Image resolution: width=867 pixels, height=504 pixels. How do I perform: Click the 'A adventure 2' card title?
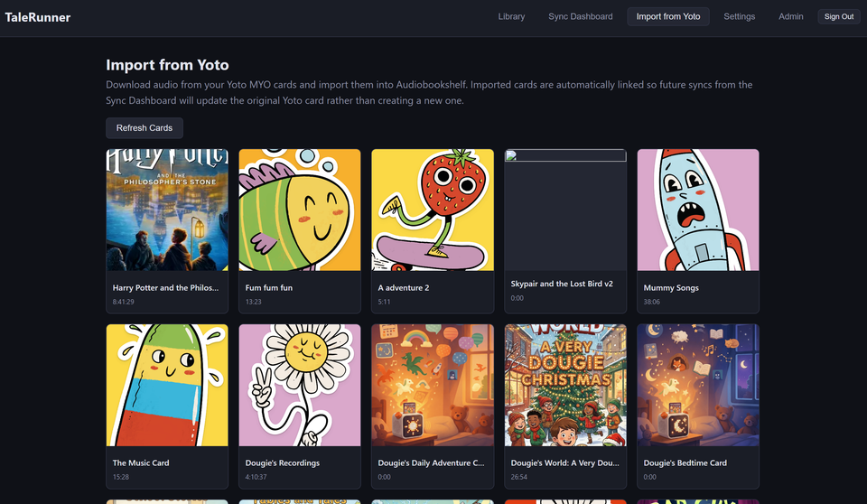404,288
